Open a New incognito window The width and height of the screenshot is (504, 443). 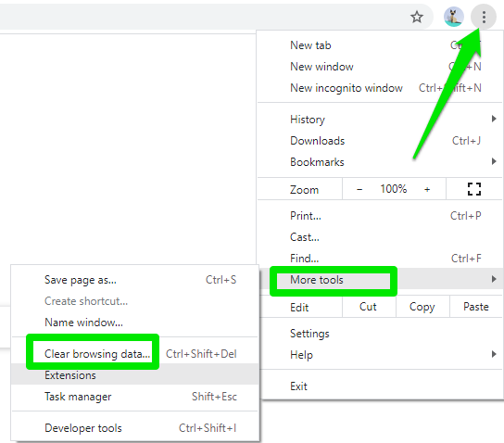pos(380,88)
